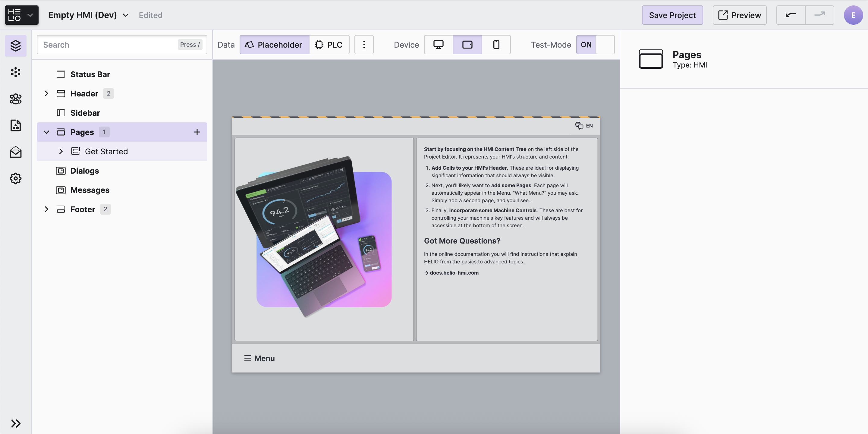Open the envelope messages sidebar icon
The height and width of the screenshot is (434, 868).
(x=15, y=152)
